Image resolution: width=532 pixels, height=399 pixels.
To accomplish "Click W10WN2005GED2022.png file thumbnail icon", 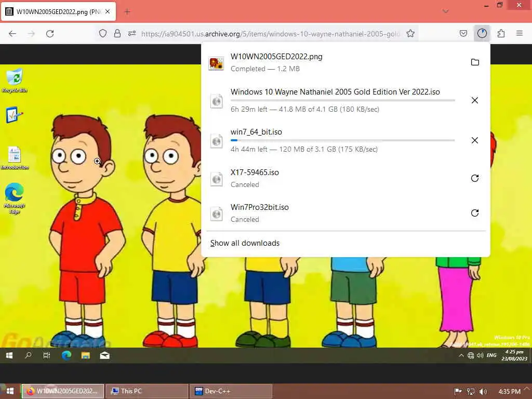I will 216,63.
